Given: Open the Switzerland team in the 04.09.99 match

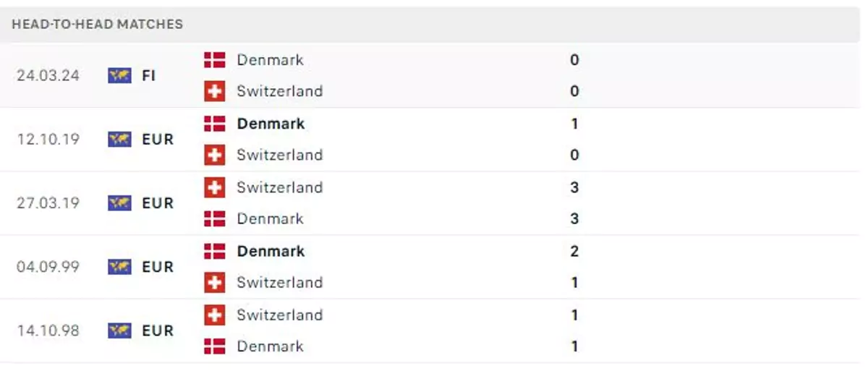Looking at the screenshot, I should pyautogui.click(x=279, y=282).
